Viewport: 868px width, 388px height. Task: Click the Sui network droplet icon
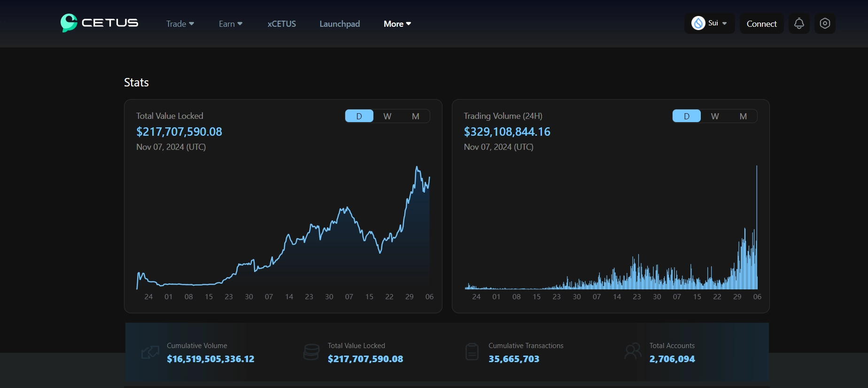pos(698,23)
